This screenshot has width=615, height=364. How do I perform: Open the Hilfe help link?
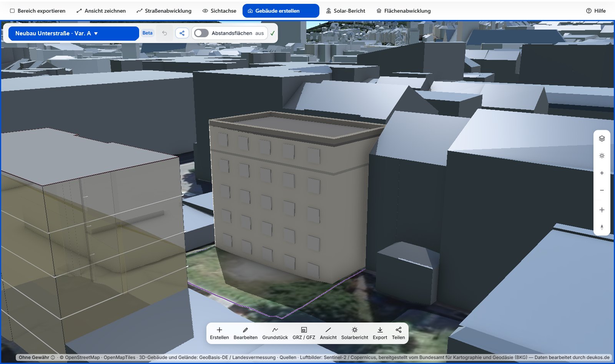pyautogui.click(x=596, y=11)
